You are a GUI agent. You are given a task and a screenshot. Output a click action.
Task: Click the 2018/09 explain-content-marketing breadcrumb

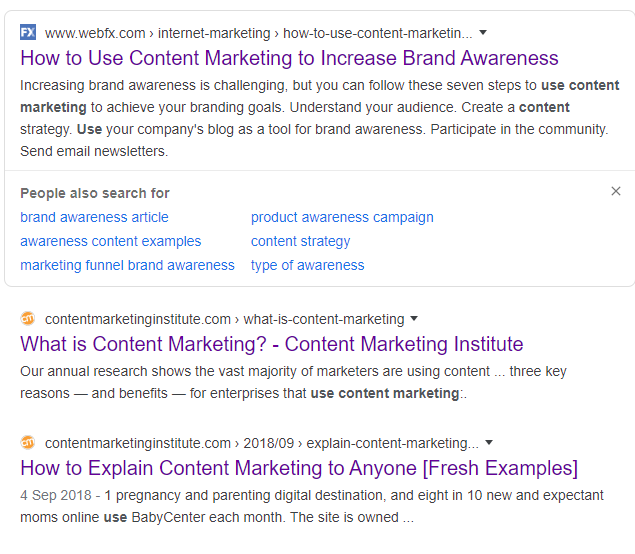point(261,442)
